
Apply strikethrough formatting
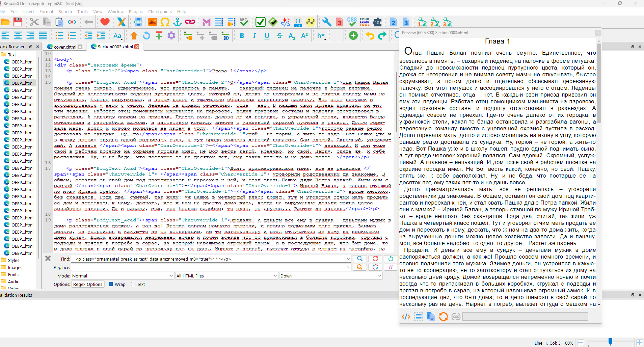coord(279,36)
